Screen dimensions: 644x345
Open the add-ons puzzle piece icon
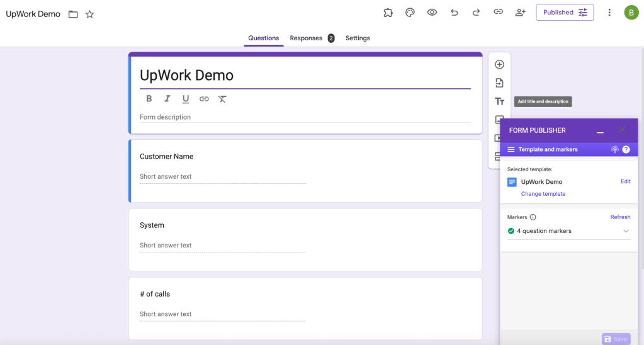click(388, 13)
